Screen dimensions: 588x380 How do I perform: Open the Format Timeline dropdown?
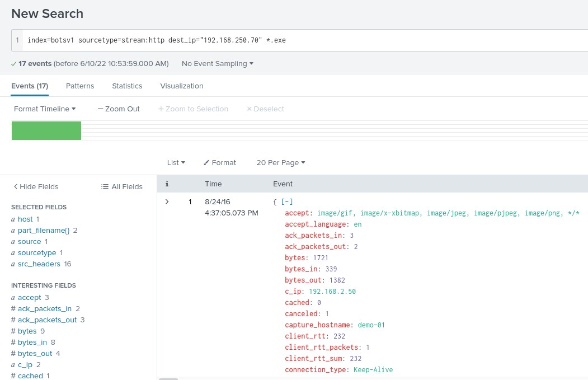click(45, 109)
